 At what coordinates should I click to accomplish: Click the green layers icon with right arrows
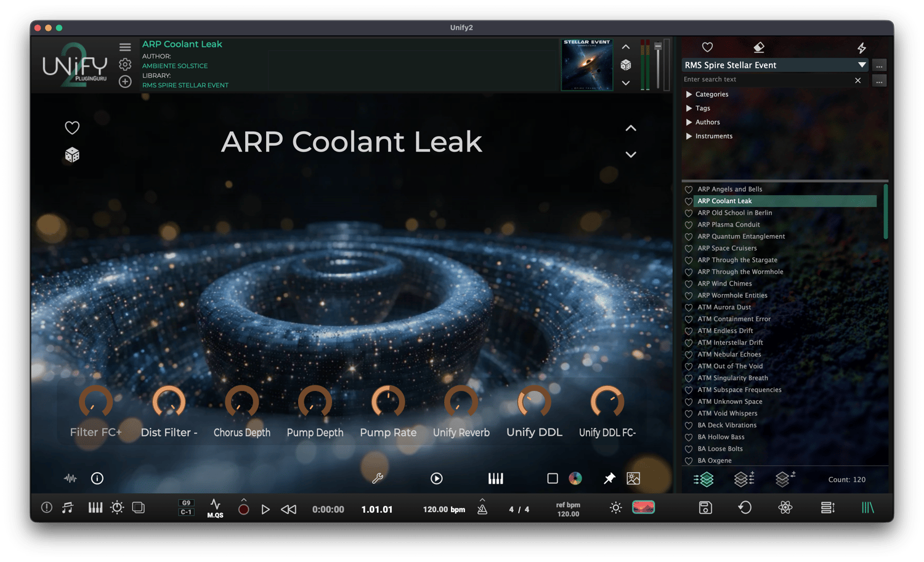703,479
